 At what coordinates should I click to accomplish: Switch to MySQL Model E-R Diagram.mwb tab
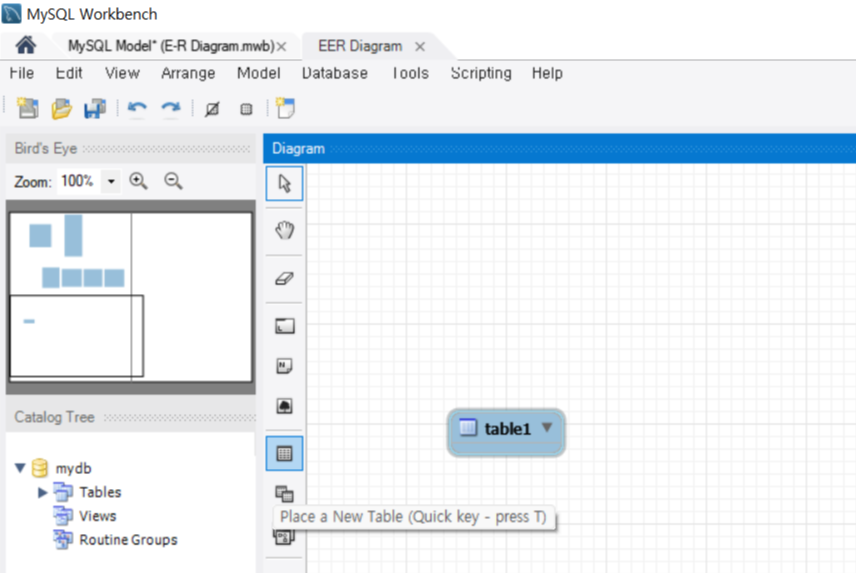(x=171, y=46)
